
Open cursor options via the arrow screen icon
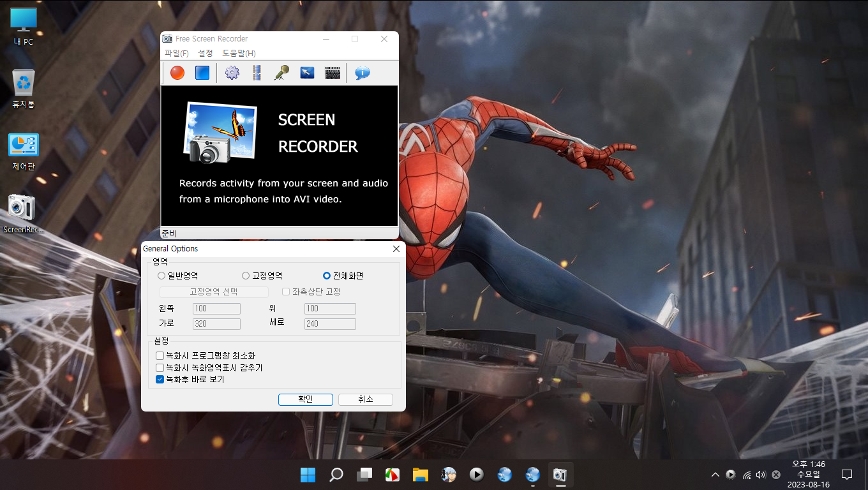[307, 73]
